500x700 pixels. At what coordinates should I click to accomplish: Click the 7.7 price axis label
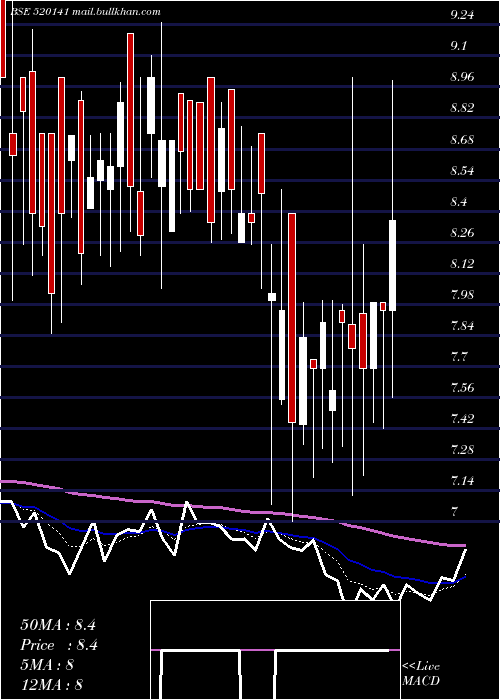tap(458, 357)
